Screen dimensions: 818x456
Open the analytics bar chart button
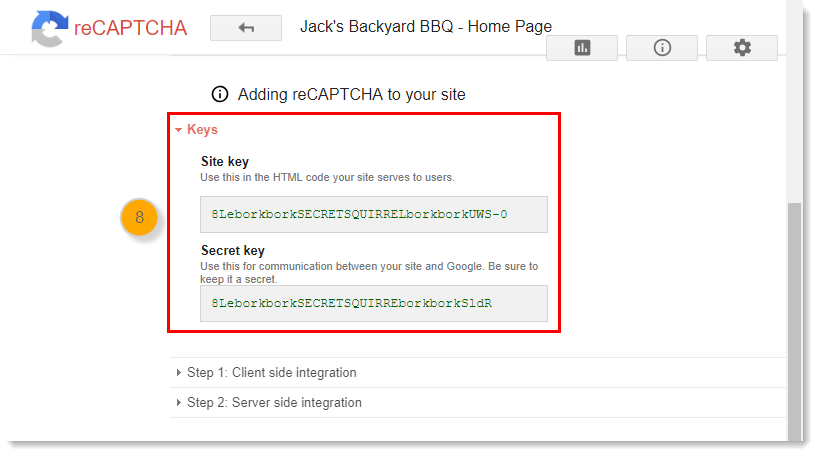[582, 48]
